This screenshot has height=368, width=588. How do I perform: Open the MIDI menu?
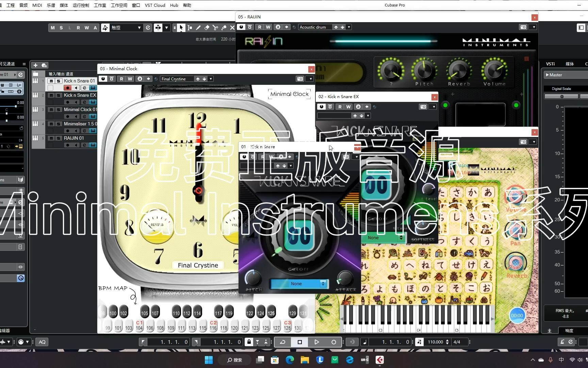(37, 5)
